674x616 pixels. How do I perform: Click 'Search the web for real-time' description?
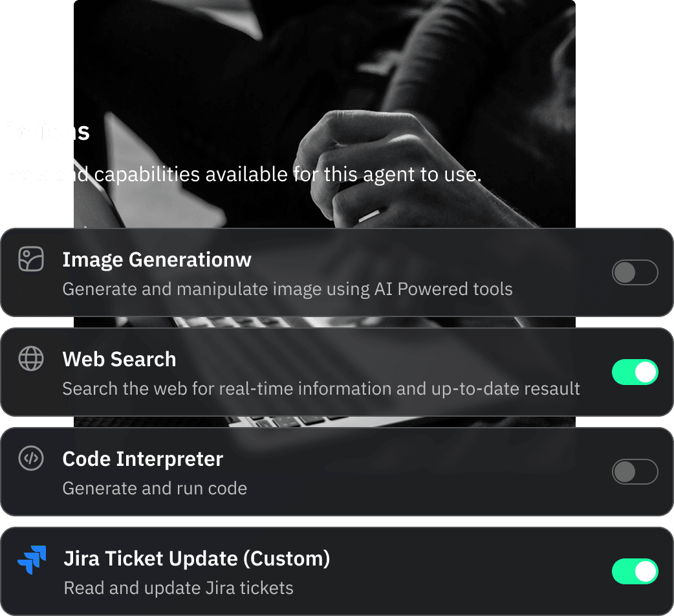tap(321, 389)
